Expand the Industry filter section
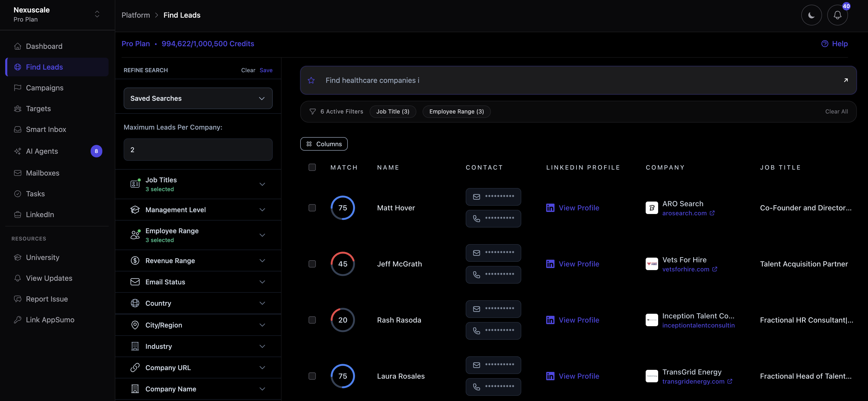This screenshot has width=868, height=401. point(198,346)
